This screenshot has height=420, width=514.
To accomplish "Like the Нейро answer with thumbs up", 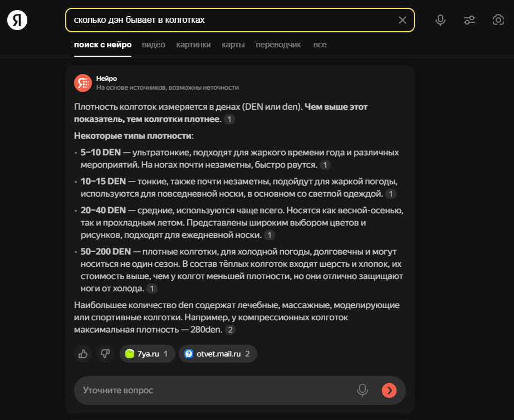I will pyautogui.click(x=84, y=353).
